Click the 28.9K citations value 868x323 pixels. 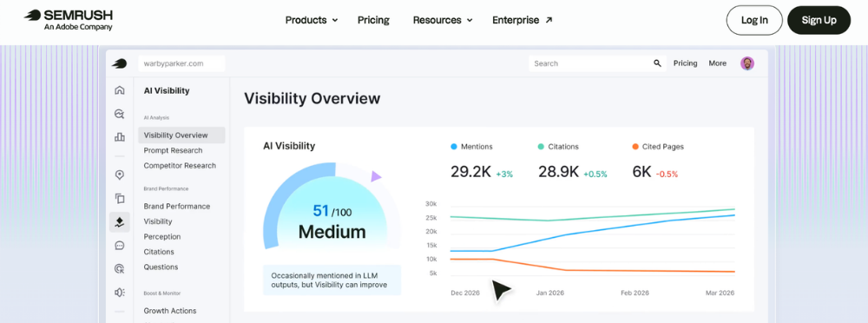(x=558, y=172)
